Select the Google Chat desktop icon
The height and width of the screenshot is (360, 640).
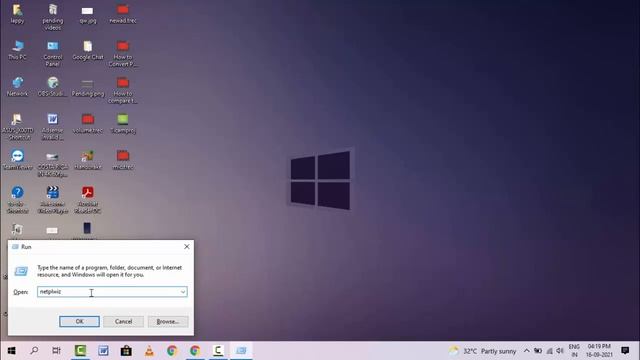tap(88, 50)
